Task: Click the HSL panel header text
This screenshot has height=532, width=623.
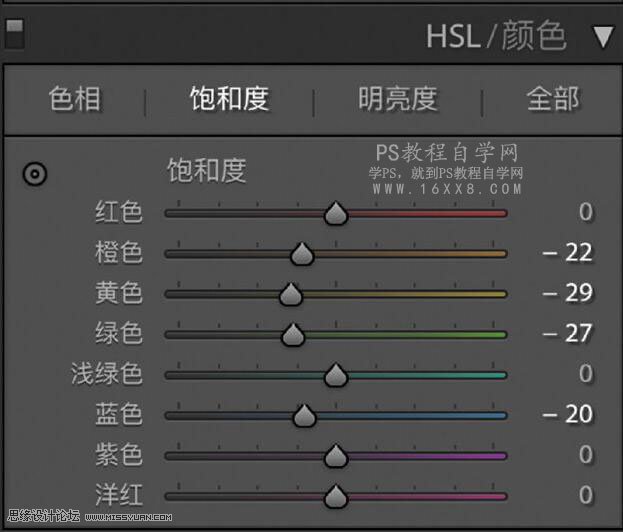Action: (495, 37)
